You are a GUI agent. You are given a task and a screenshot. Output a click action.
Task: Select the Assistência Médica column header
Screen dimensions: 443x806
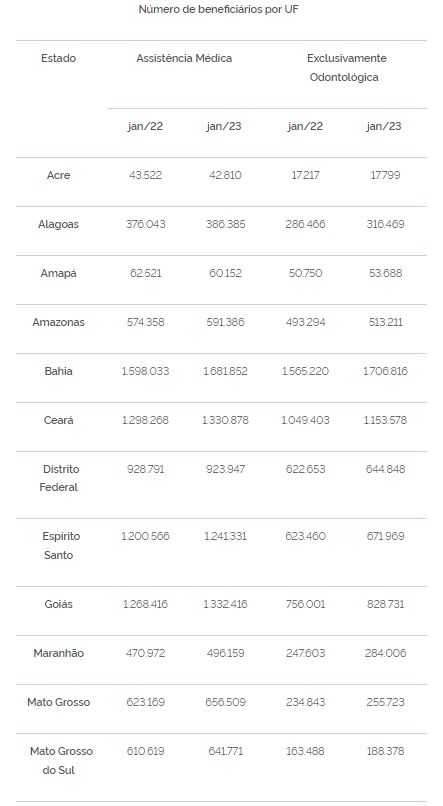184,59
